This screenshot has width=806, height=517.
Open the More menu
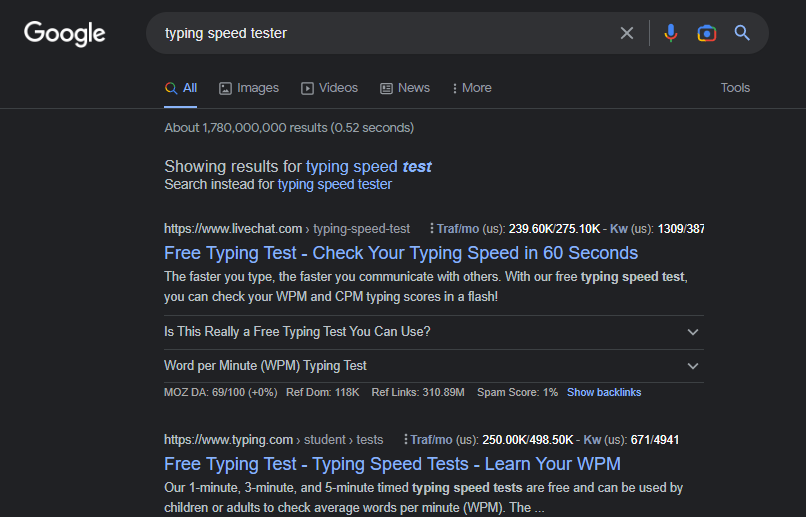472,88
